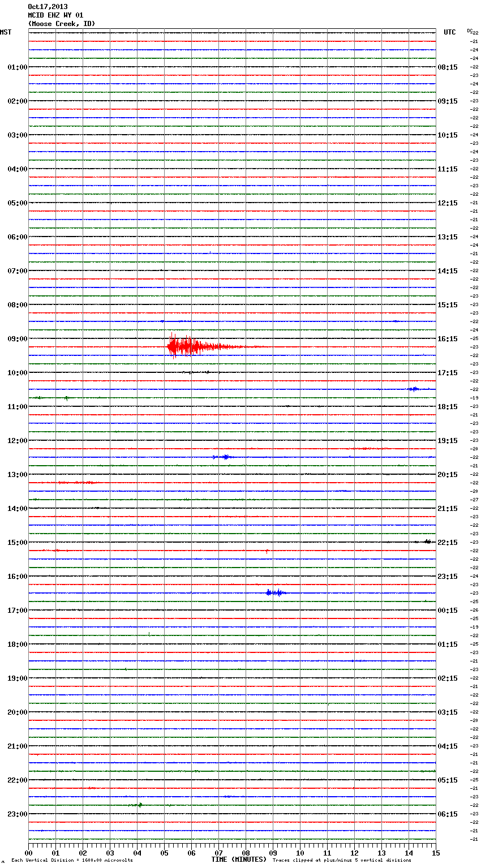The image size is (481, 868).
Task: Select the station code MCID EHZ WY 01
Action: [x=55, y=15]
